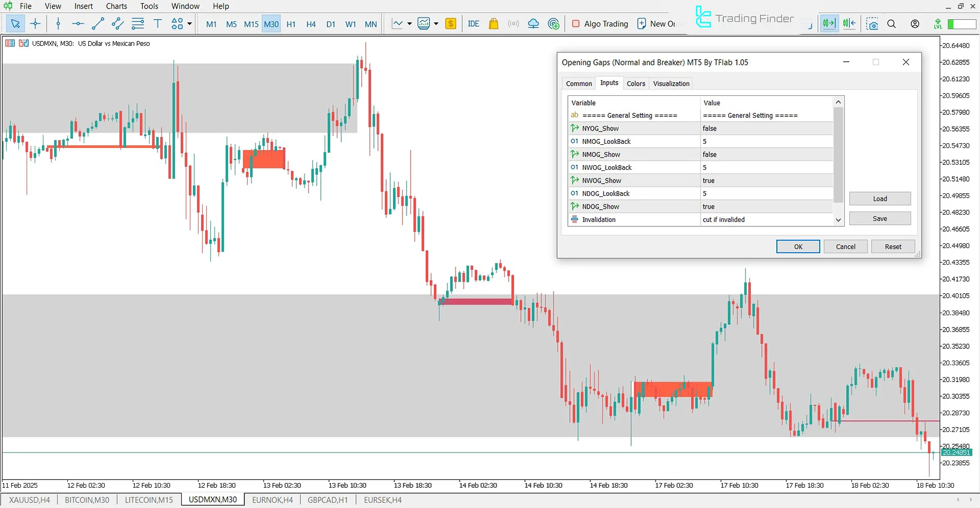Open the Charts menu
The width and height of the screenshot is (980, 508).
point(116,6)
